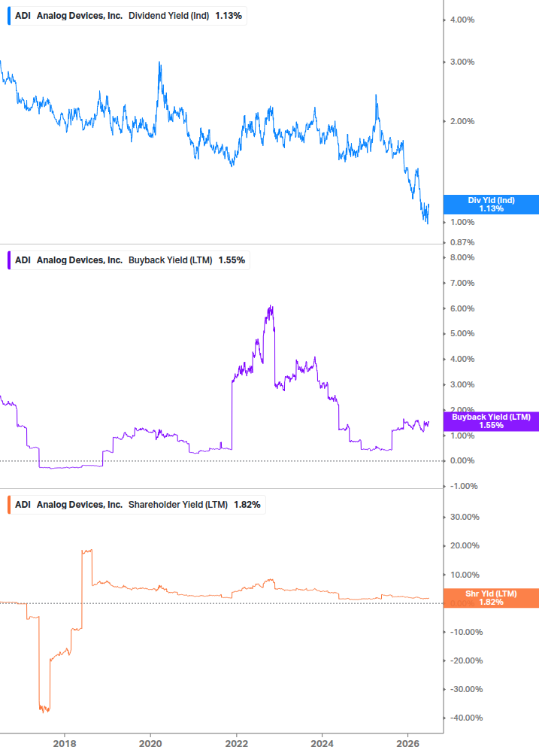Screen dimensions: 539x756
Task: Click the 2020 label on the time axis
Action: [x=150, y=743]
